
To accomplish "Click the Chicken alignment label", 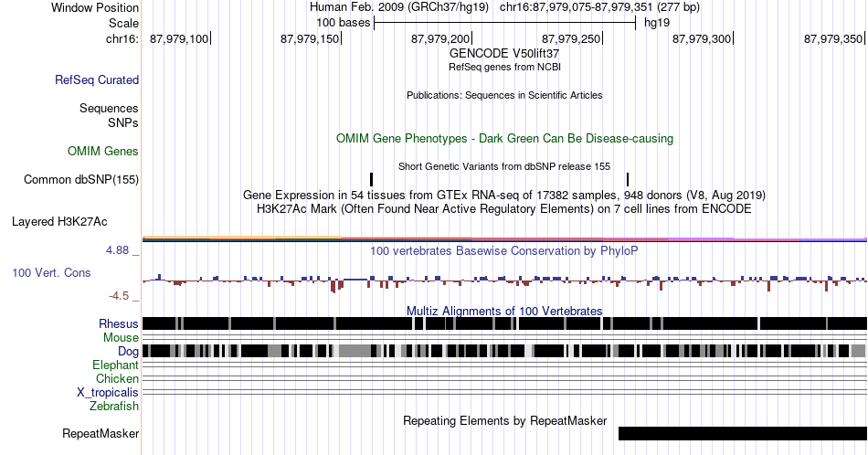I will point(117,378).
